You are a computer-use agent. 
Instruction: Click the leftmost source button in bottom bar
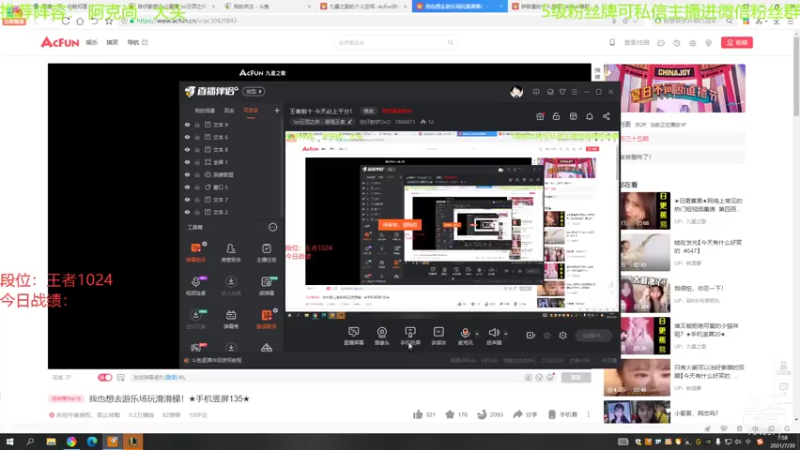[353, 336]
